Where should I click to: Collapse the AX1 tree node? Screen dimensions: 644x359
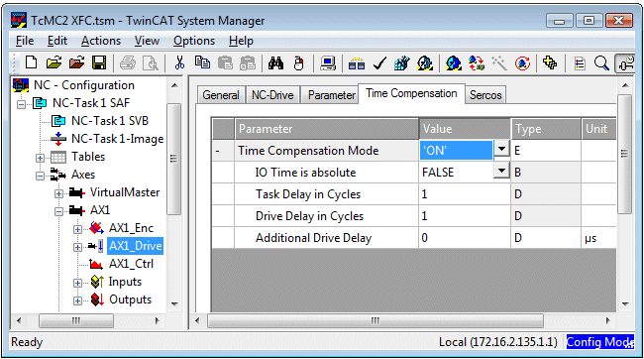[x=58, y=212]
